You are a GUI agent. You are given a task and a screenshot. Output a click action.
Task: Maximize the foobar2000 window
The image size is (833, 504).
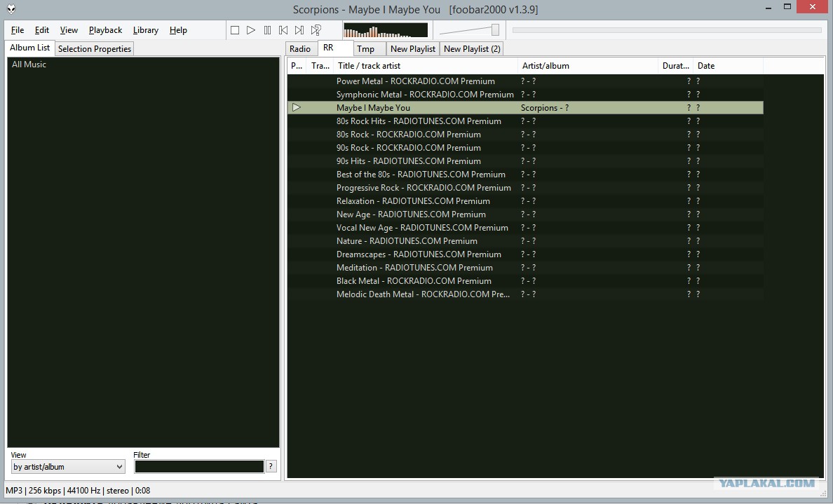tap(787, 7)
